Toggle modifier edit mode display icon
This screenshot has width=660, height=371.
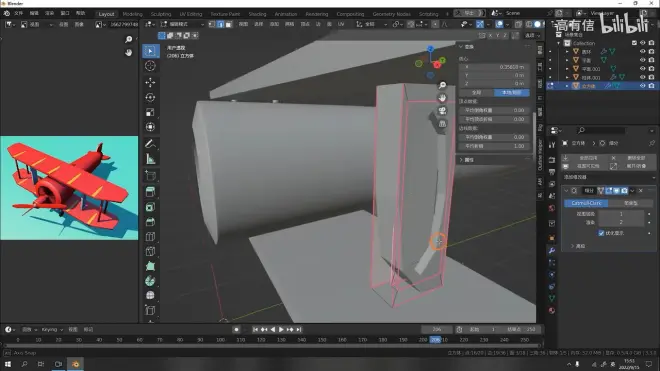pyautogui.click(x=609, y=191)
